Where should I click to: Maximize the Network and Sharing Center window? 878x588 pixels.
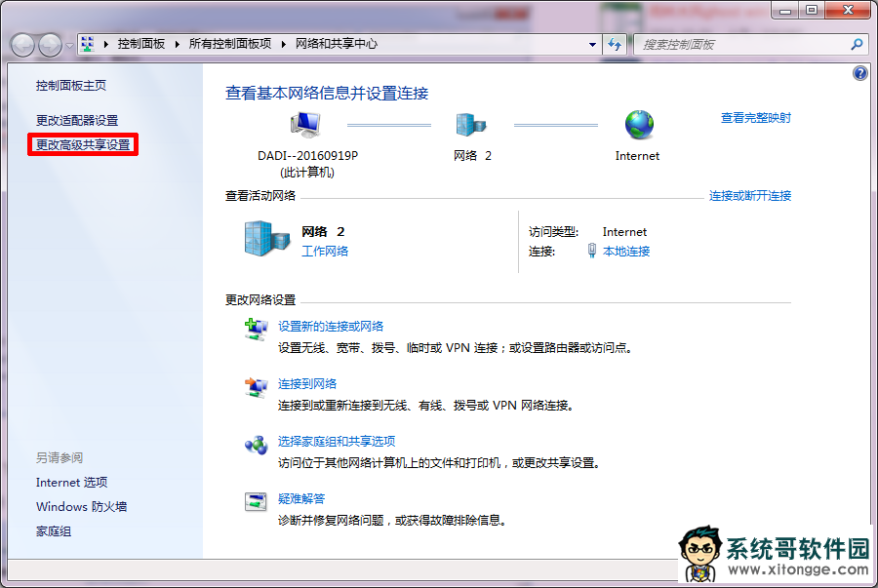811,10
